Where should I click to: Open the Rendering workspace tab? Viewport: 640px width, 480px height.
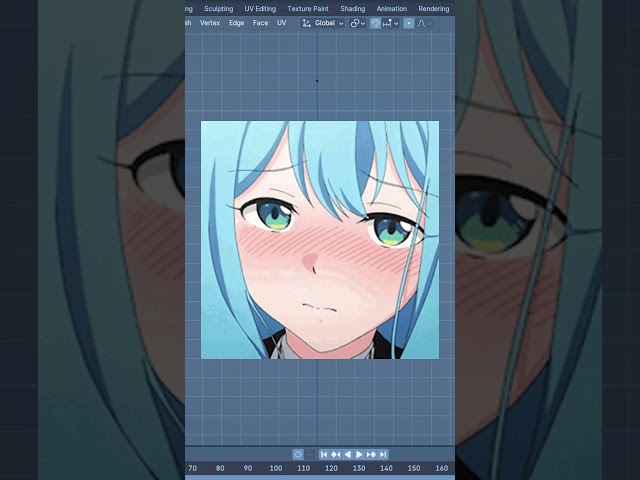click(x=433, y=9)
